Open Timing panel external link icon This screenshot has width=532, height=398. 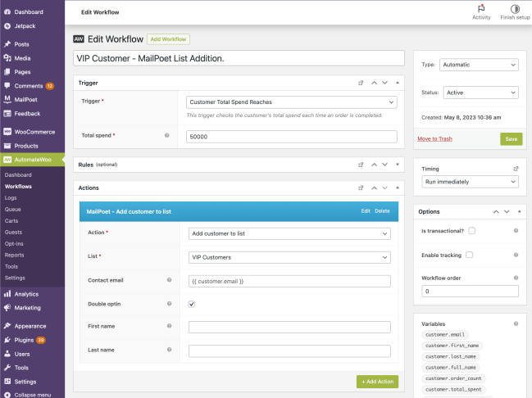coord(516,169)
